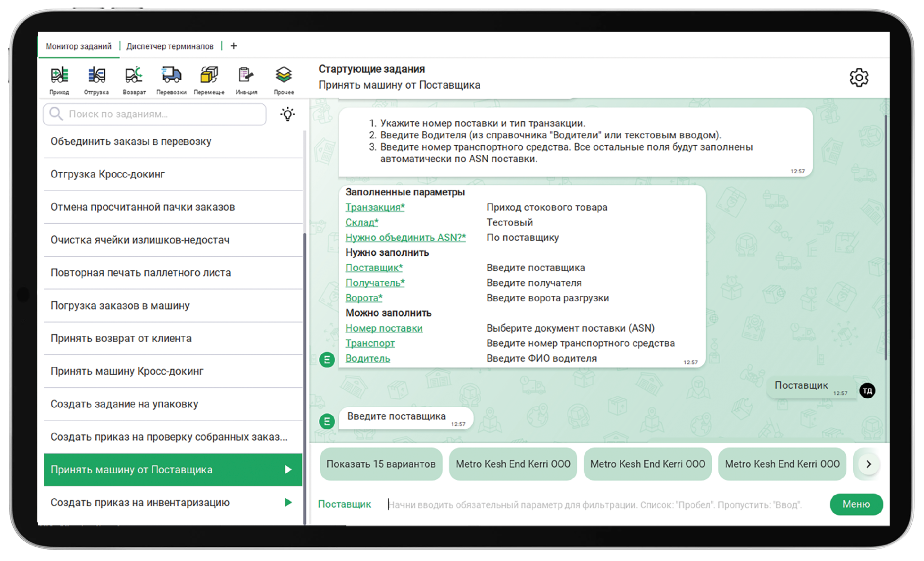The width and height of the screenshot is (924, 561).
Task: Open the Транзакция* parameter link
Action: pos(375,207)
